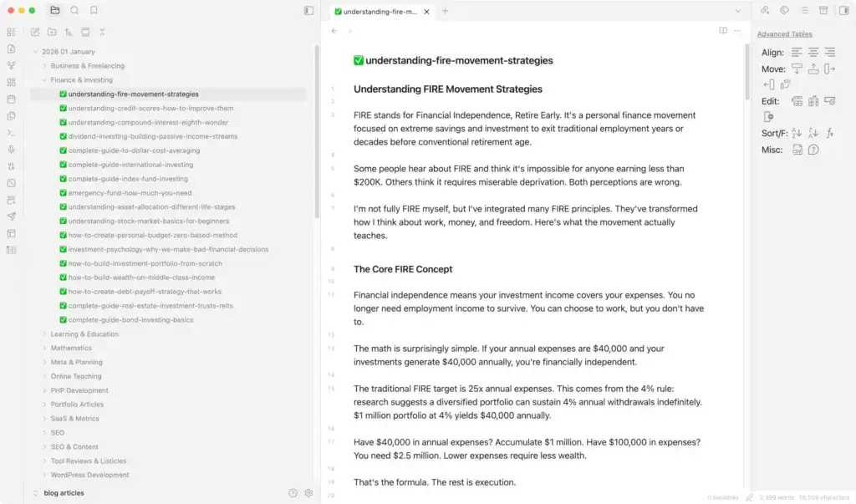
Task: Click the center align table icon
Action: point(813,53)
